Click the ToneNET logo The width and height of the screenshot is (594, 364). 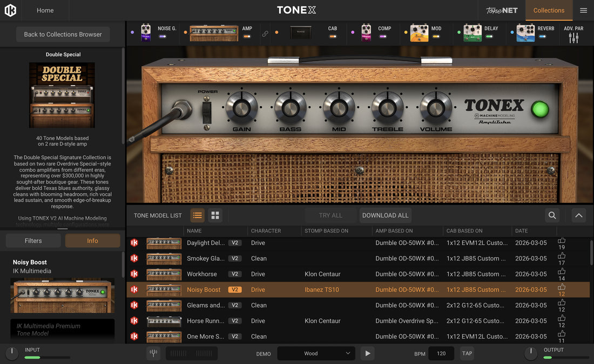pyautogui.click(x=502, y=10)
